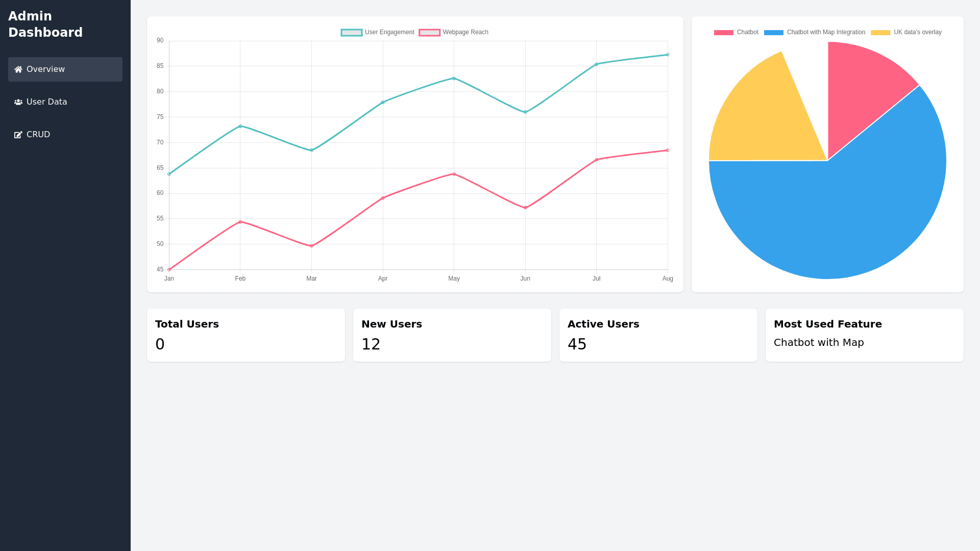Toggle UK data's overlay legend swatch
Viewport: 980px width, 551px height.
click(x=880, y=33)
